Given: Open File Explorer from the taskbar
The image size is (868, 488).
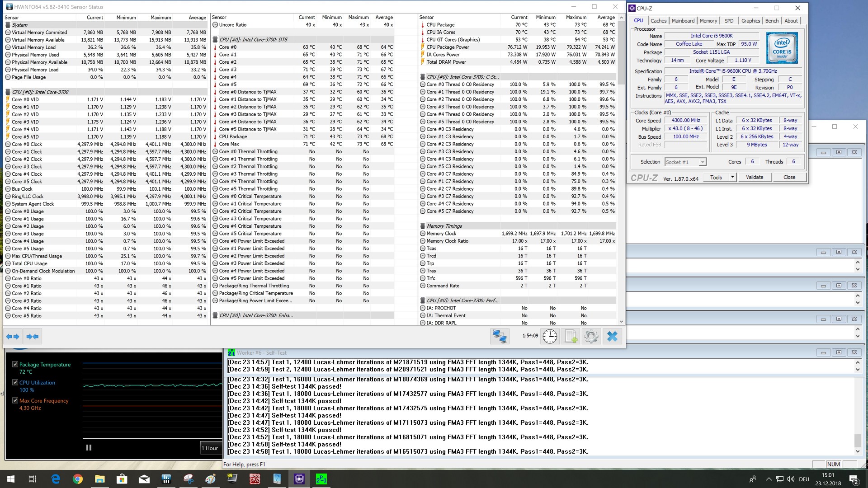Looking at the screenshot, I should [x=100, y=479].
